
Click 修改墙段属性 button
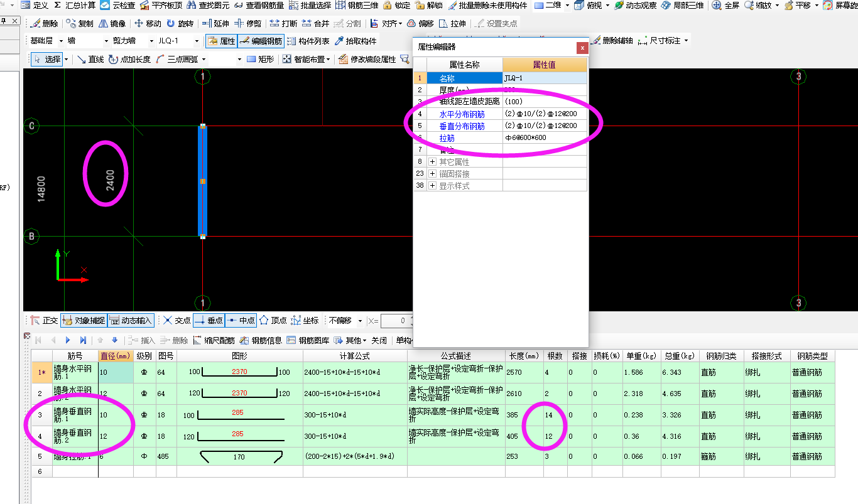point(367,60)
